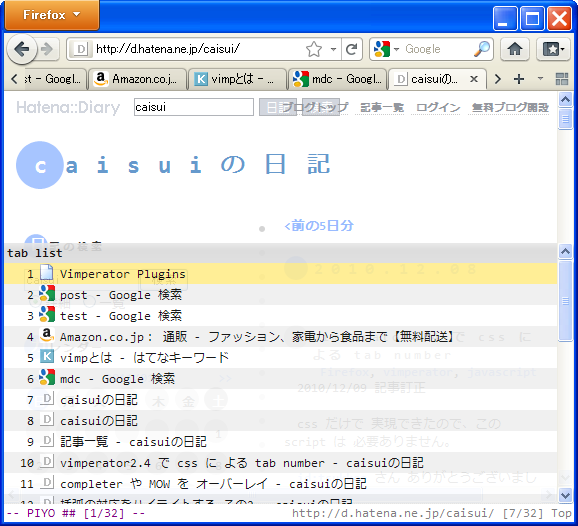Run search with the magnifier icon
This screenshot has height=526, width=578.
coord(482,49)
